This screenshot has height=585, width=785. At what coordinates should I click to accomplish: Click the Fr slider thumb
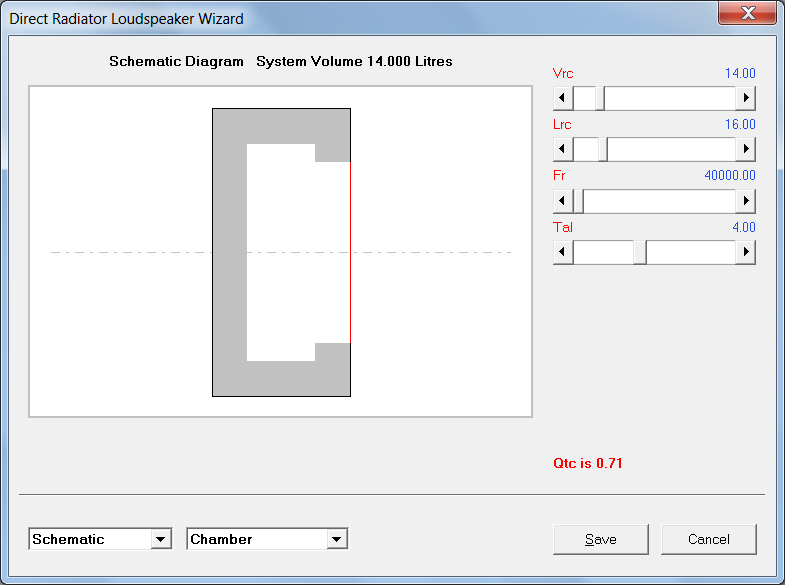(578, 201)
